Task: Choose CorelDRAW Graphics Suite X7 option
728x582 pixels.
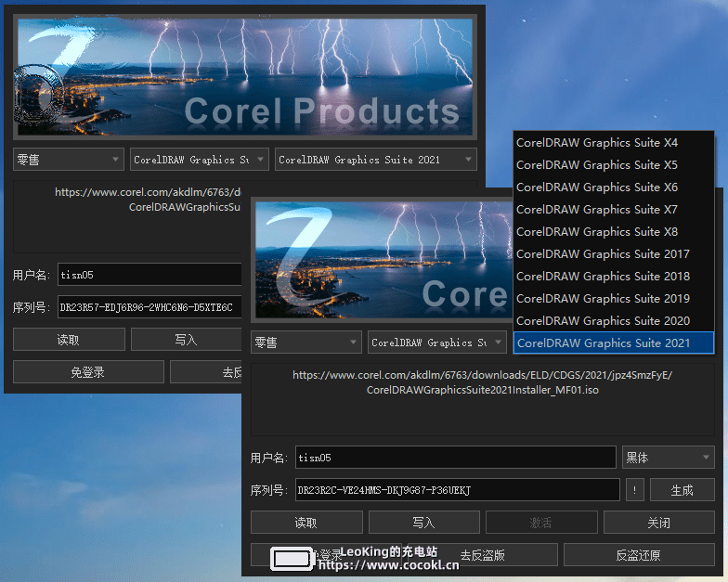Action: point(613,210)
